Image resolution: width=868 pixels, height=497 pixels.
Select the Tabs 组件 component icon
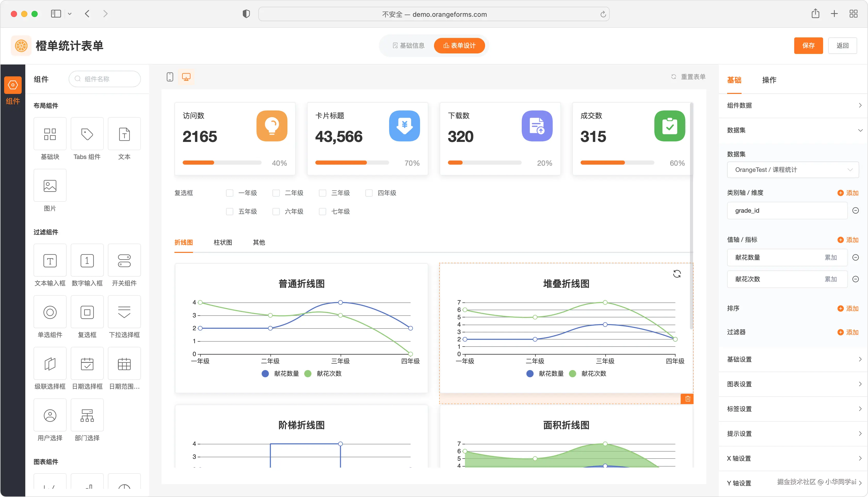(x=87, y=134)
